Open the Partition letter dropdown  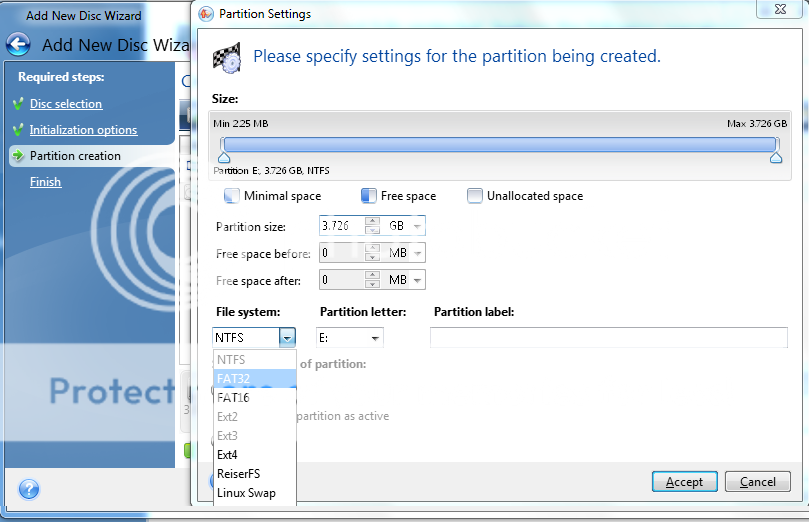pyautogui.click(x=375, y=338)
